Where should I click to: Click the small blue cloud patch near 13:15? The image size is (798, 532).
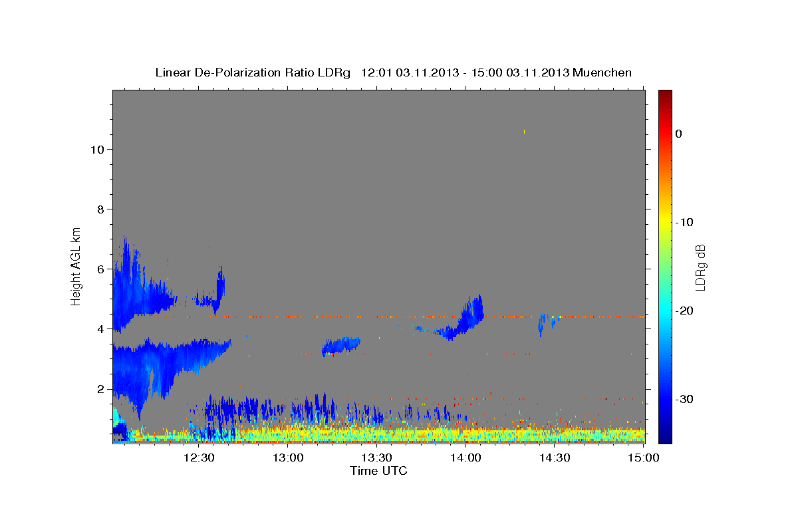tap(341, 346)
